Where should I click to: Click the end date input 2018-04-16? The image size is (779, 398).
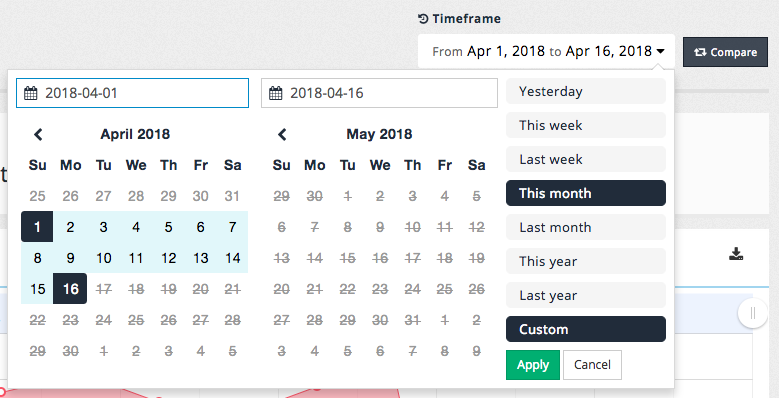379,93
